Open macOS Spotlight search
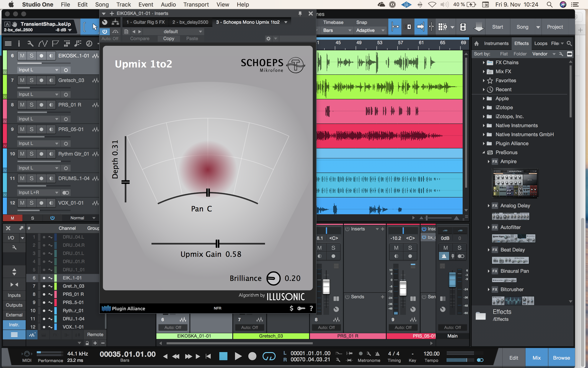588x368 pixels. click(550, 4)
